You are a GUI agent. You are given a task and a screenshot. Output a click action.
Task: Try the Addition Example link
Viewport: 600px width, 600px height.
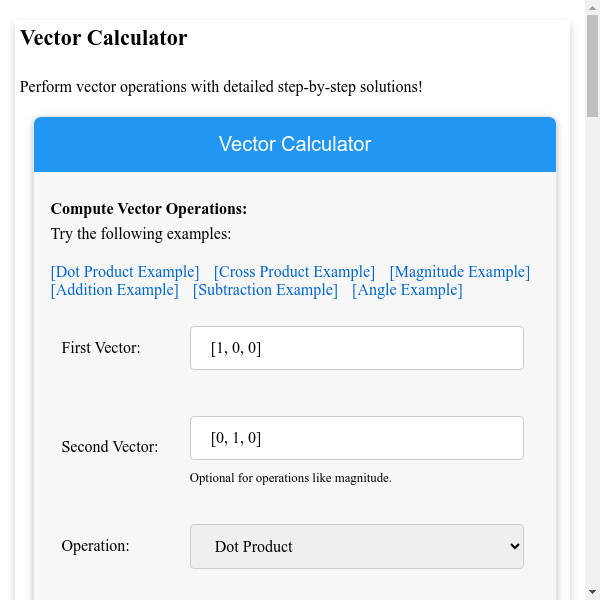tap(114, 290)
